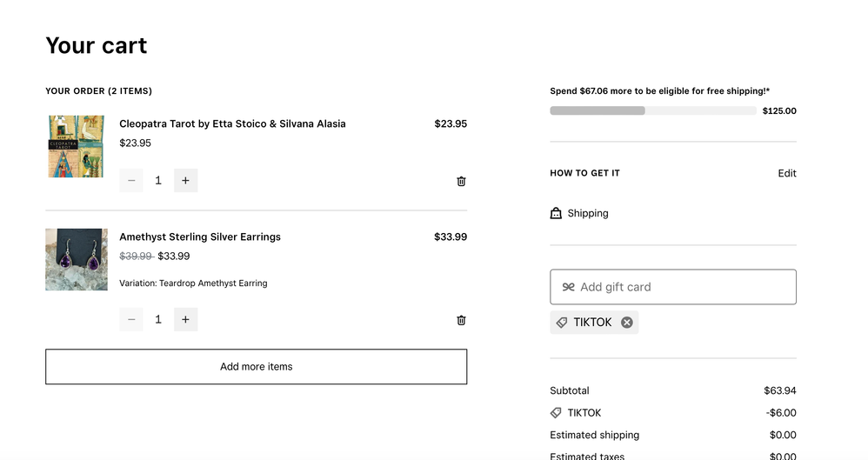This screenshot has height=460, width=868.
Task: Click the gift card ribbon icon
Action: tap(568, 287)
